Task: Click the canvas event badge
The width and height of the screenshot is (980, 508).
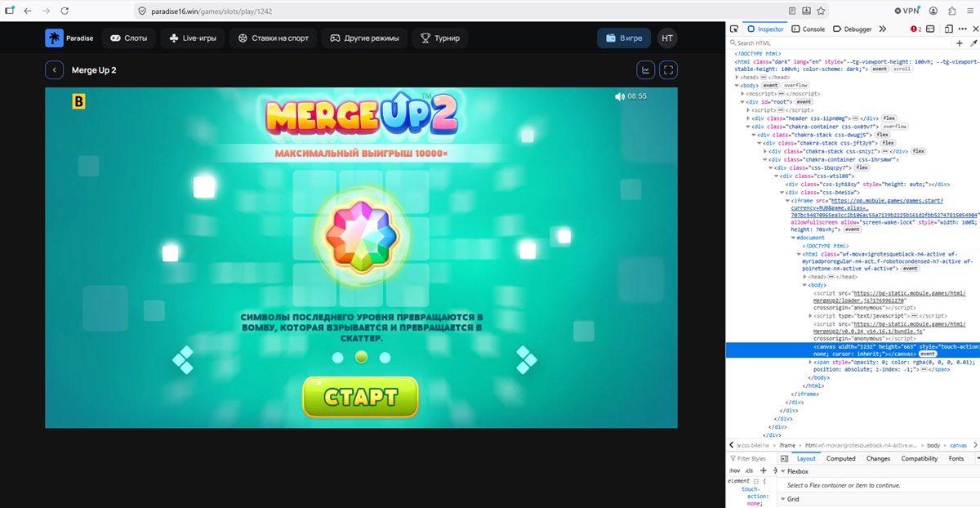Action: [928, 354]
